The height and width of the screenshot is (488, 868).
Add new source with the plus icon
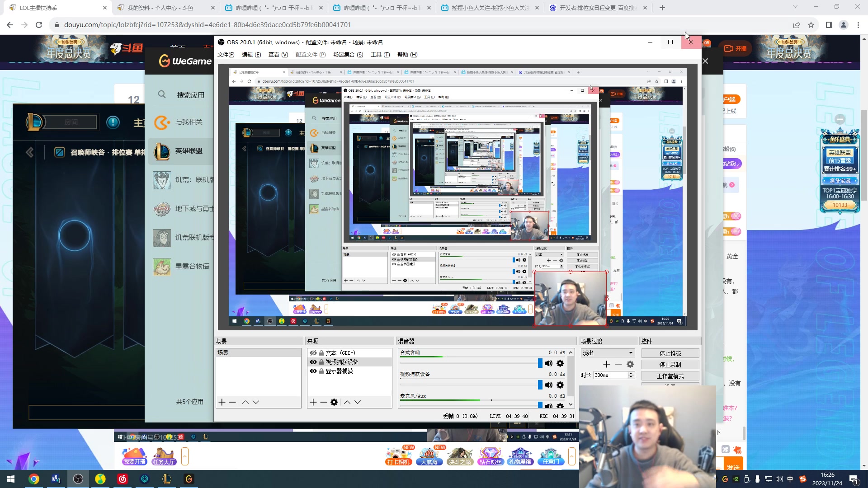(x=313, y=402)
